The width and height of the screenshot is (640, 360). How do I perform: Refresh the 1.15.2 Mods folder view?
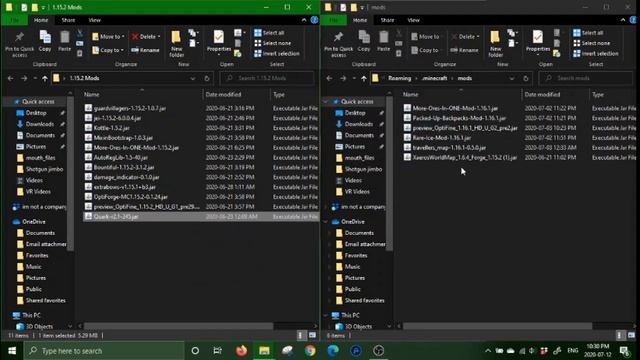tap(207, 78)
